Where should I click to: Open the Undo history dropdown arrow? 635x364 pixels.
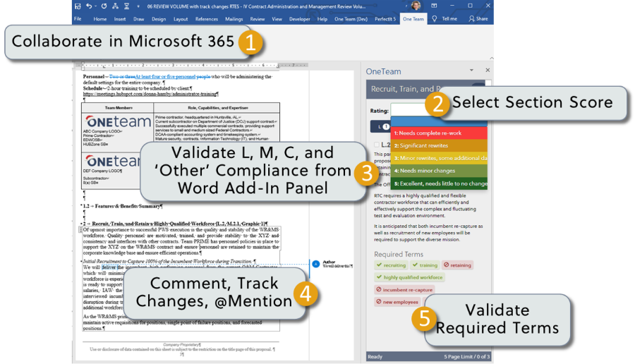click(95, 6)
